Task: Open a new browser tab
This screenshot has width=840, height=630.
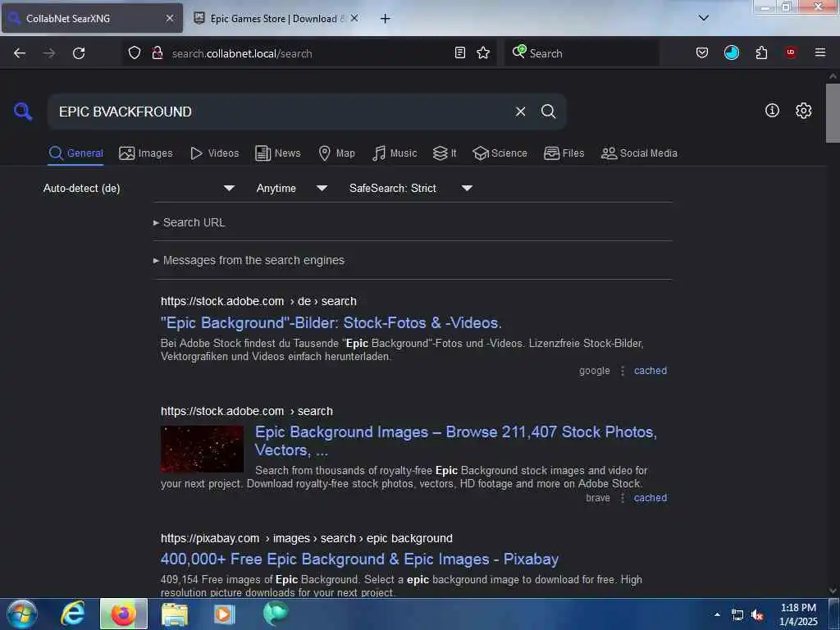Action: click(x=385, y=19)
